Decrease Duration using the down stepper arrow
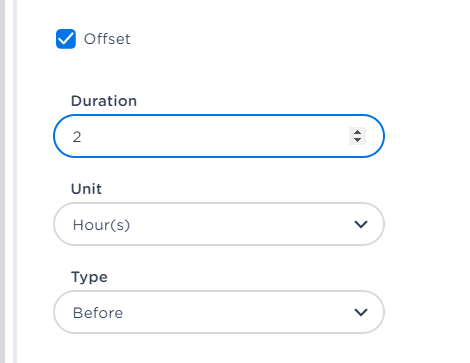Screen dimensions: 470x363 point(357,140)
